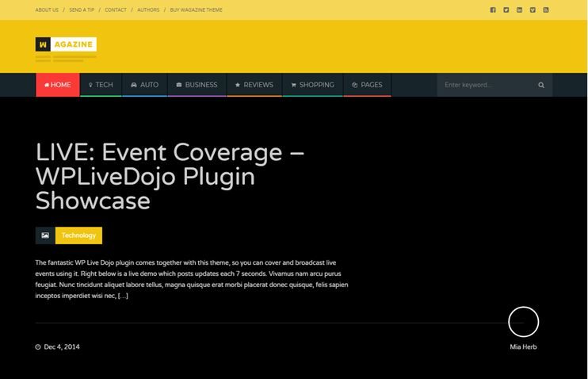The image size is (588, 379).
Task: Select the BUSINESS menu item
Action: [197, 85]
